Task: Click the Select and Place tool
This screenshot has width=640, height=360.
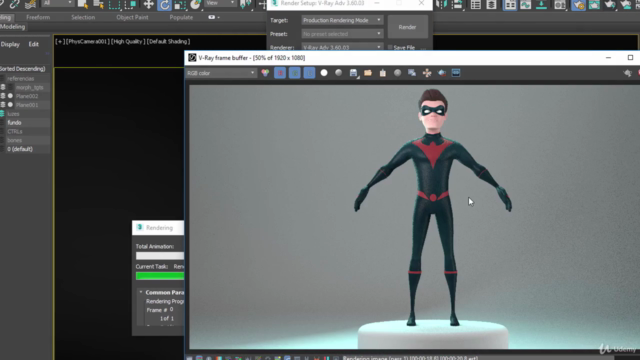Action: pyautogui.click(x=196, y=4)
